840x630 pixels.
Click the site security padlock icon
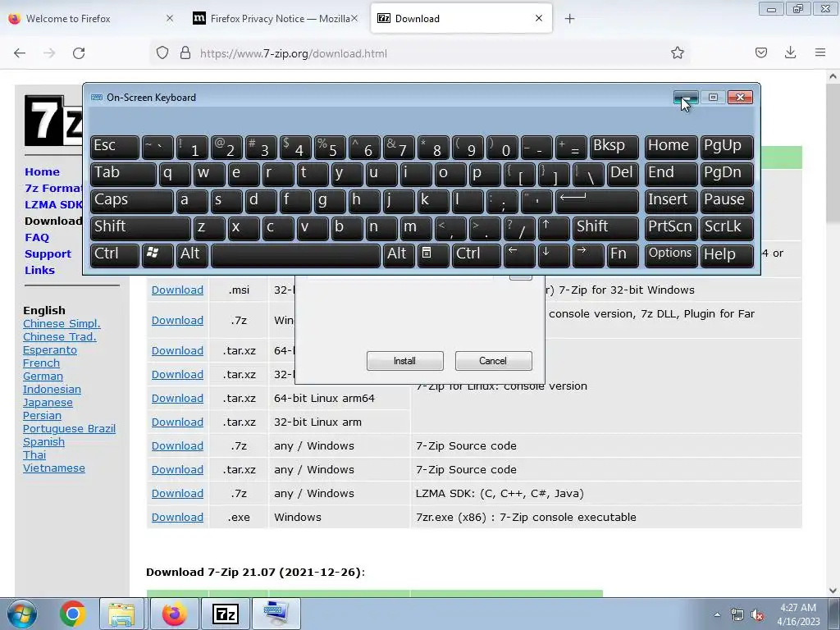click(x=185, y=53)
